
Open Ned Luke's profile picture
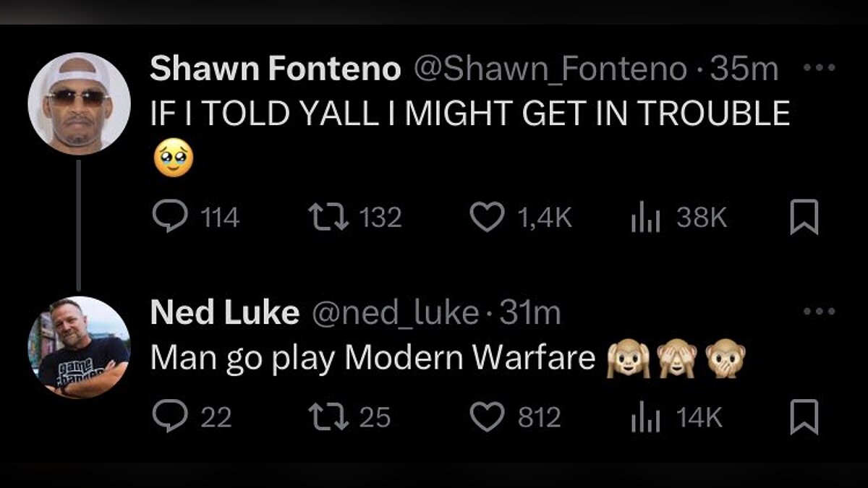coord(79,347)
